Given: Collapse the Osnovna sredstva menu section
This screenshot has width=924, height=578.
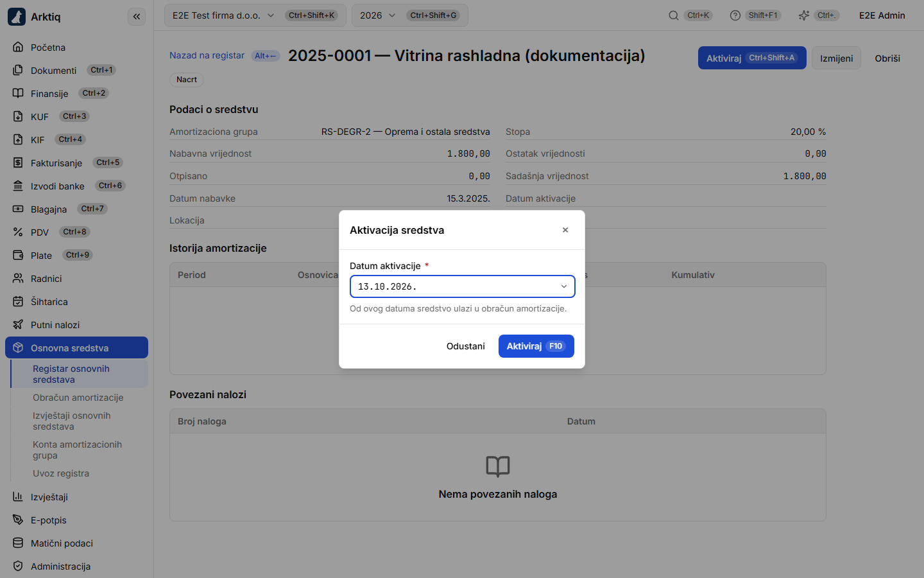Looking at the screenshot, I should (x=76, y=347).
